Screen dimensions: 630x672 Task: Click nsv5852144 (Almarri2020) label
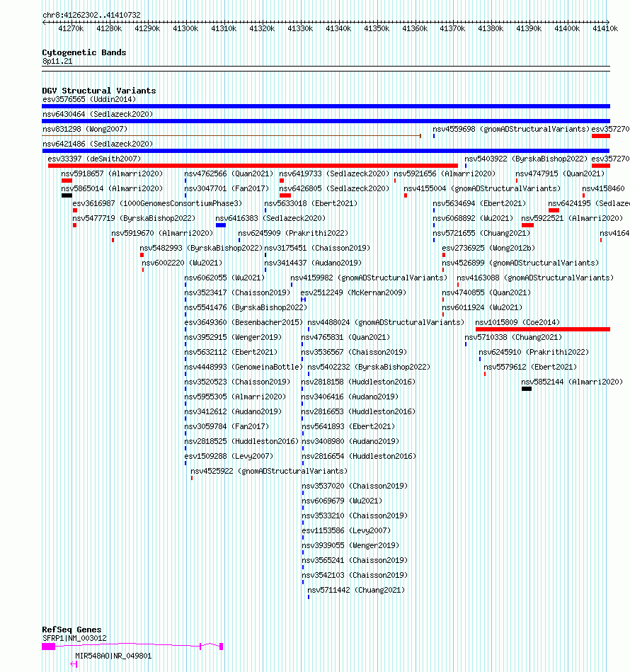point(572,382)
